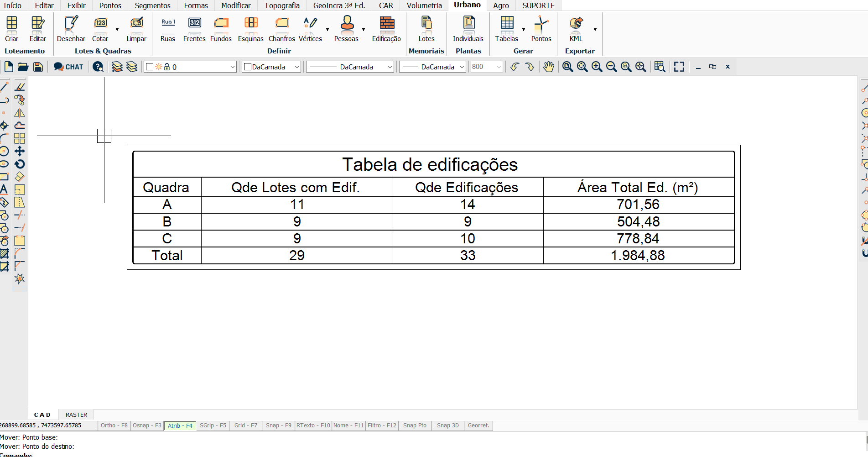The width and height of the screenshot is (868, 457).
Task: Expand the layer selection dropdown
Action: pyautogui.click(x=232, y=67)
